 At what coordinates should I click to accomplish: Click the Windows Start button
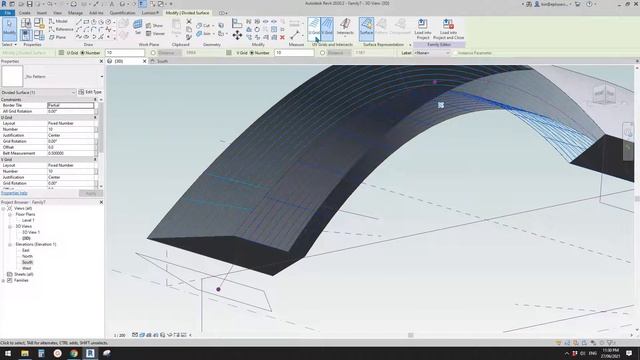[8, 353]
